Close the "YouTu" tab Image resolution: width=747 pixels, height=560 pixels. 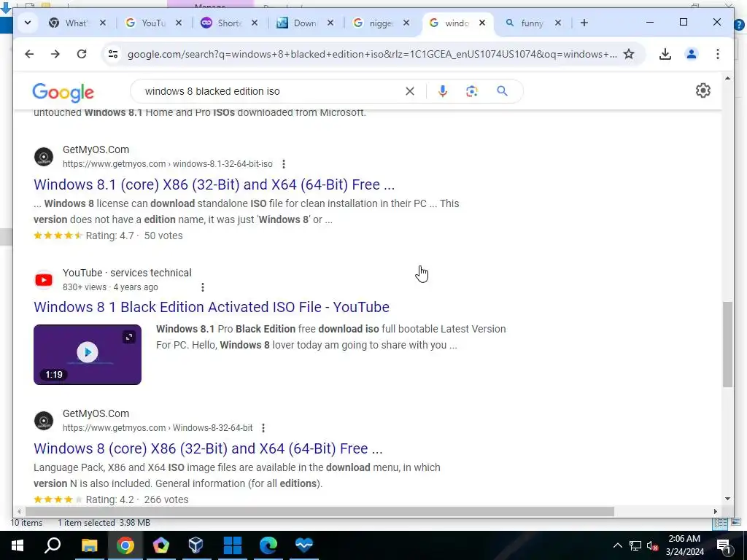(179, 23)
